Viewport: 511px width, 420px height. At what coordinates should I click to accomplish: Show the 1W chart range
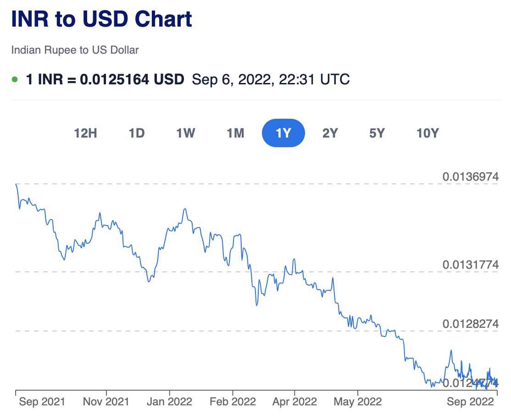(185, 133)
